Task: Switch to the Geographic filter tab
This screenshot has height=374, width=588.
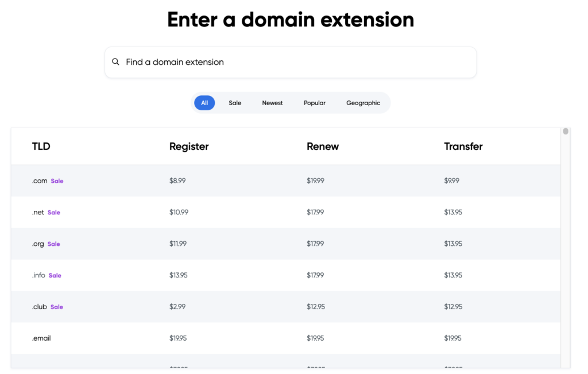Action: point(363,103)
